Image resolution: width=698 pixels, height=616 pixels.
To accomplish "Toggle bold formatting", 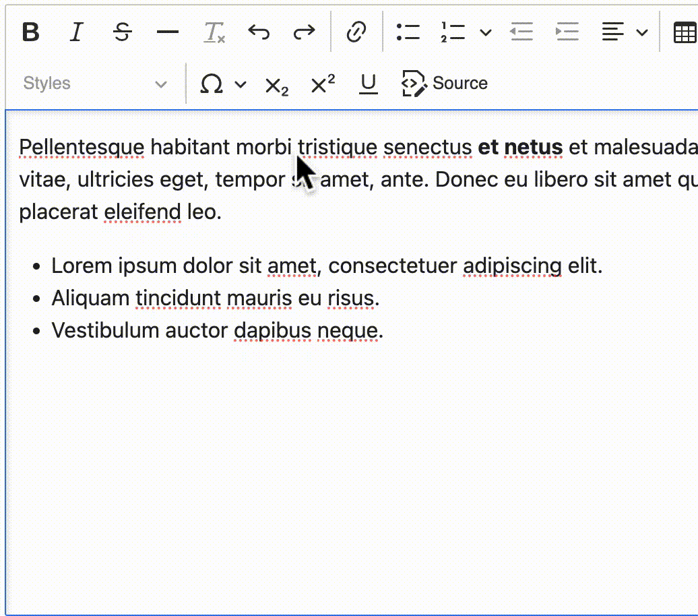I will pos(31,32).
